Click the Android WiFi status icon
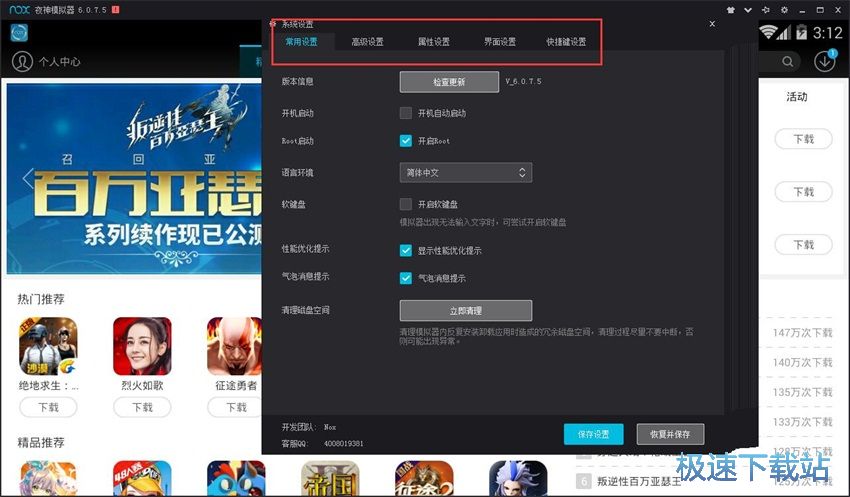 [766, 33]
